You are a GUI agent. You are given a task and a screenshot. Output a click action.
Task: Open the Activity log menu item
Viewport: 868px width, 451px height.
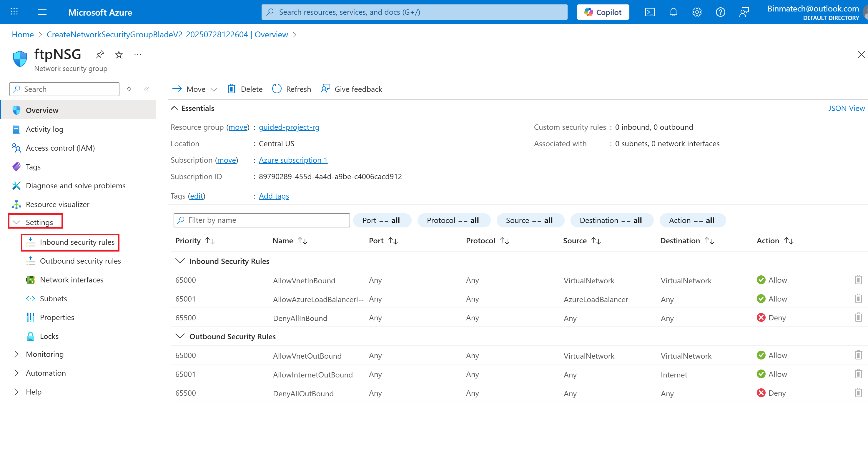(44, 129)
